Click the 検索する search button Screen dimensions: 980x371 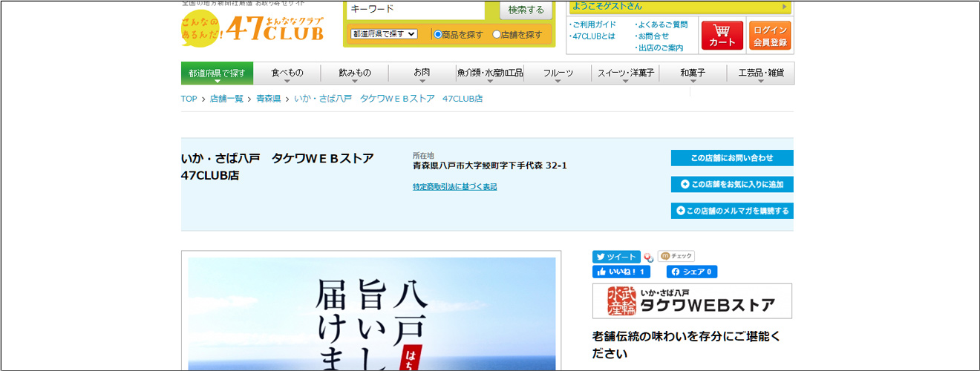(x=526, y=10)
